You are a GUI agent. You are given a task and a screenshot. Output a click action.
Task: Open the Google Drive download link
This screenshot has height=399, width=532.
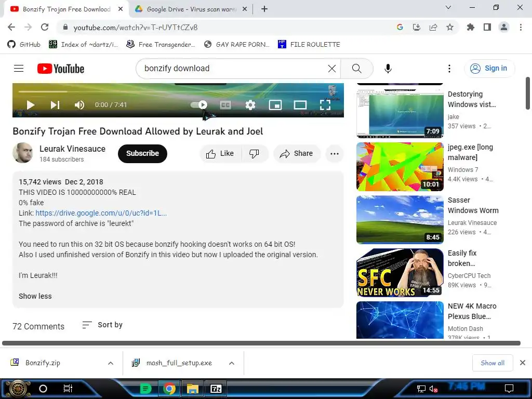(101, 213)
